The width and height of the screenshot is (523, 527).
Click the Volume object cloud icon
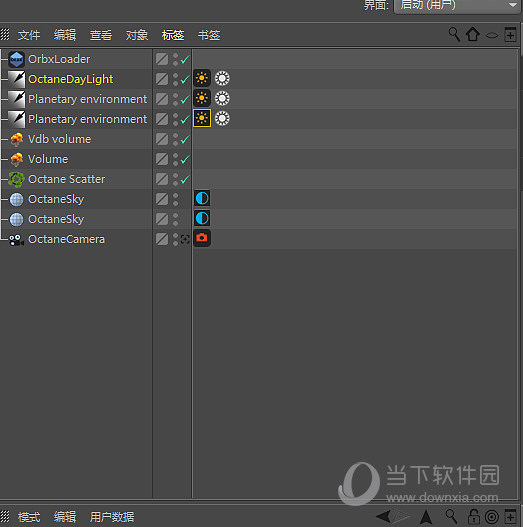pos(16,159)
